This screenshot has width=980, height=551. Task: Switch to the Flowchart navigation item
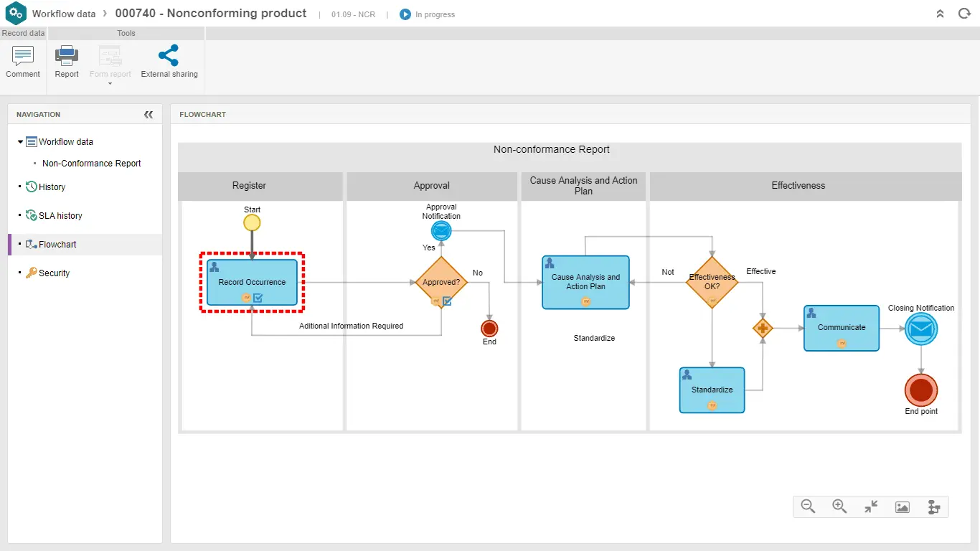point(56,244)
